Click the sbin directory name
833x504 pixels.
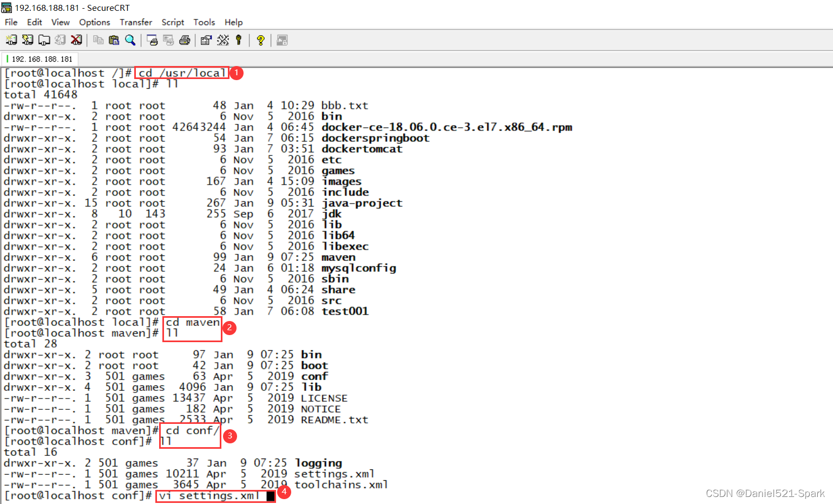335,279
